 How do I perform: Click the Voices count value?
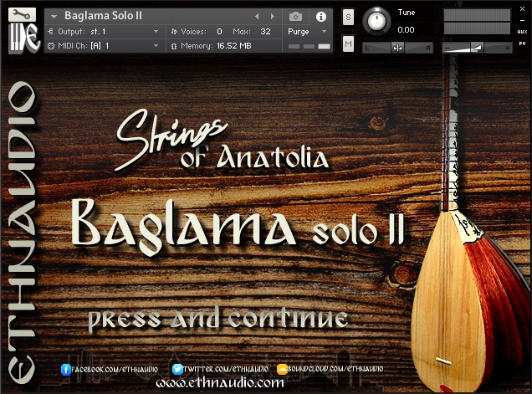point(219,32)
